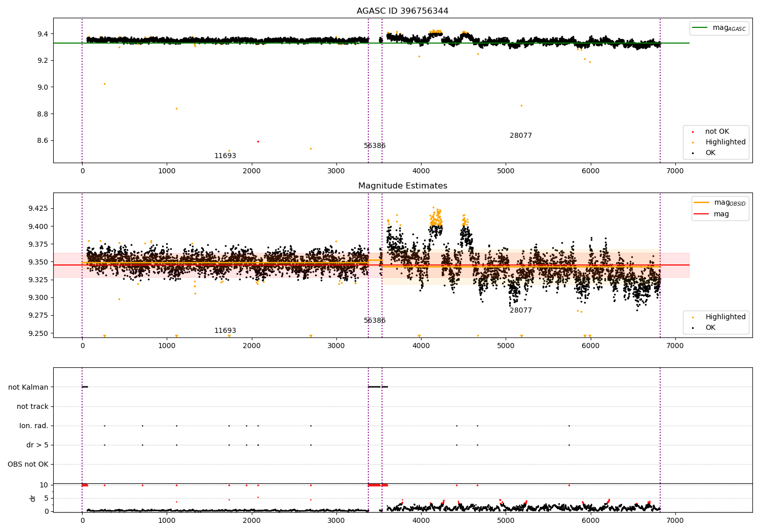Click y-tick '9.250' on middle plot
The height and width of the screenshot is (532, 760).
coord(39,333)
